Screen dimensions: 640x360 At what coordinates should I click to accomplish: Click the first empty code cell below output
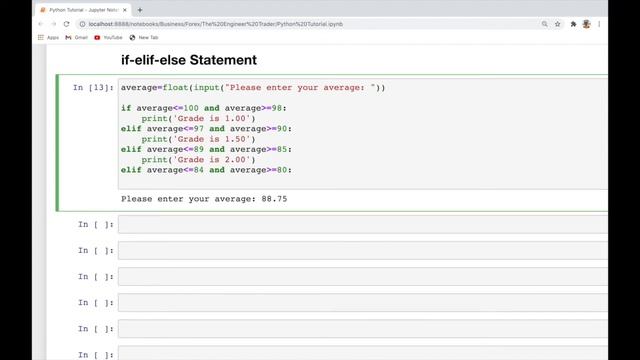click(x=362, y=224)
